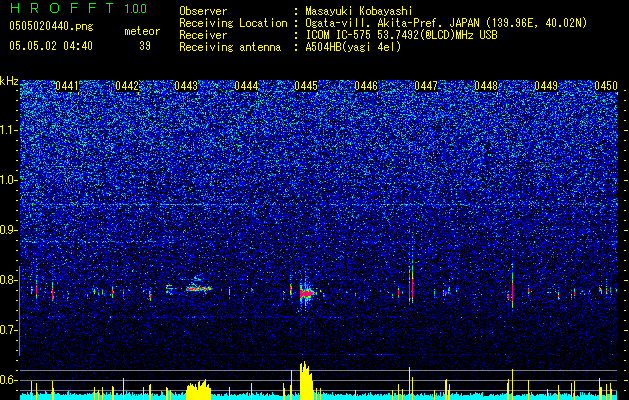Click the Observer field label

point(203,12)
